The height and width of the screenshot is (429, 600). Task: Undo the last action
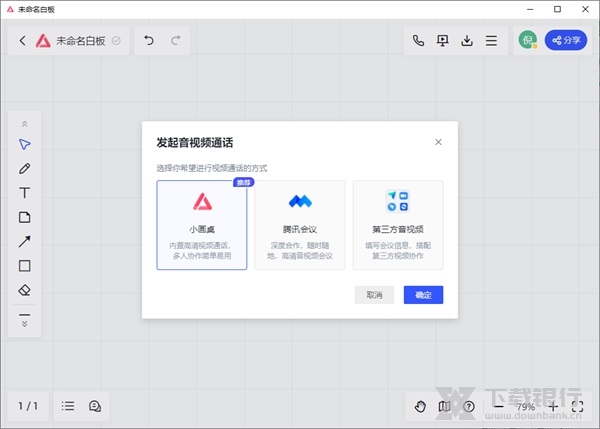click(x=149, y=40)
